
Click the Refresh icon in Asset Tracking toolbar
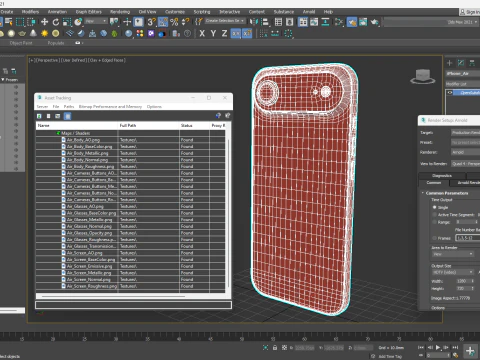pos(39,116)
